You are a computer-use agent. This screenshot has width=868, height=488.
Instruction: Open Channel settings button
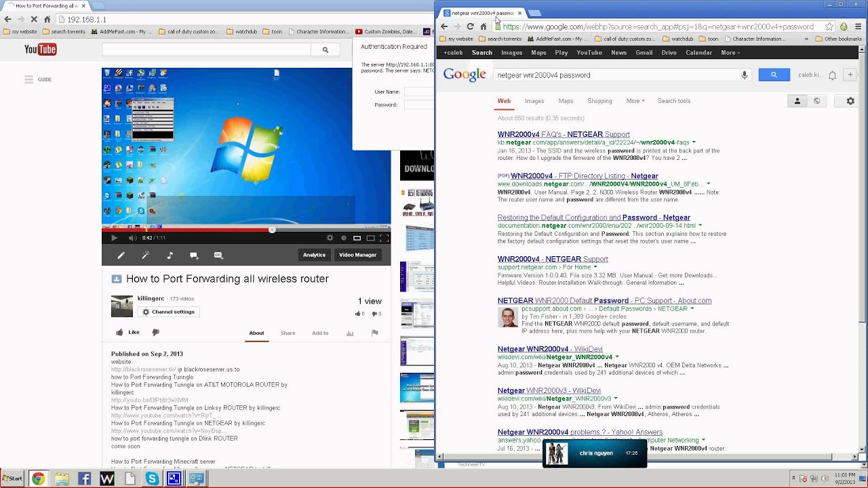[168, 312]
